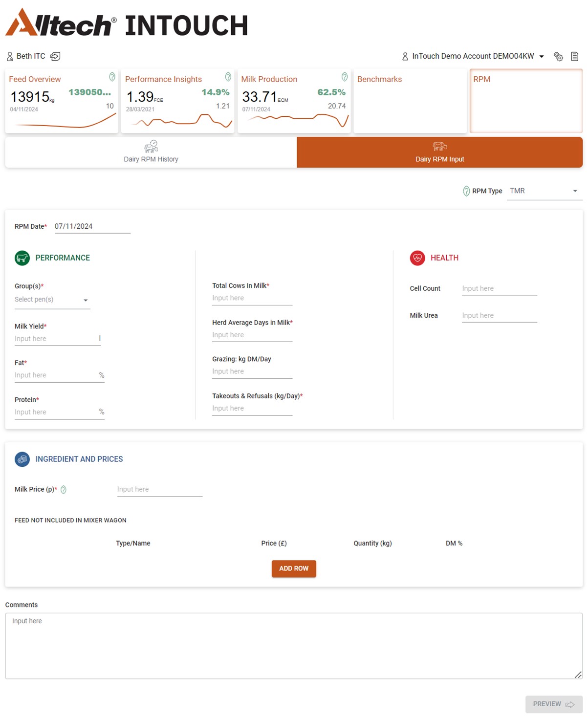Focus the Protein percentage input field
The image size is (588, 717).
pos(60,413)
